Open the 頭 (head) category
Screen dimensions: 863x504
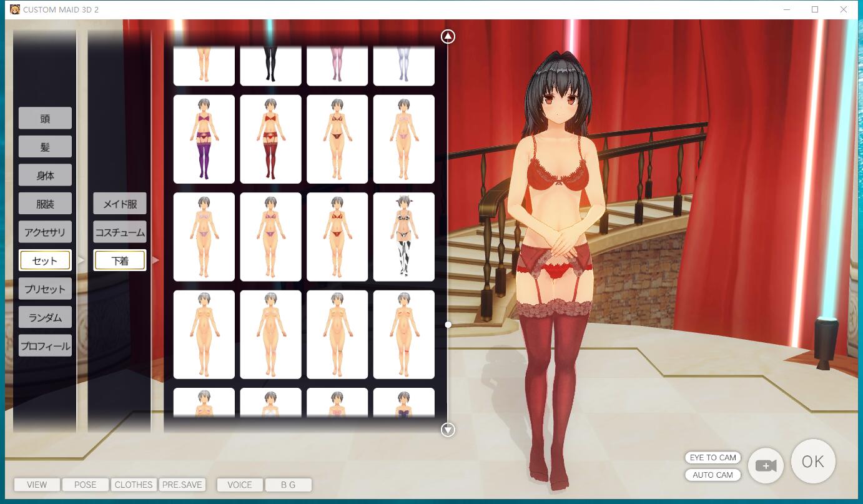click(45, 119)
